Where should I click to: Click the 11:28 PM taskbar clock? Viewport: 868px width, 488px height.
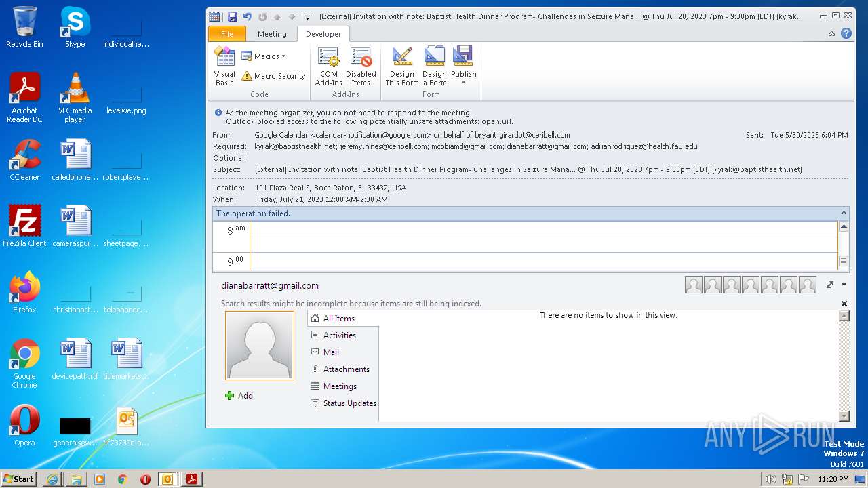tap(833, 479)
